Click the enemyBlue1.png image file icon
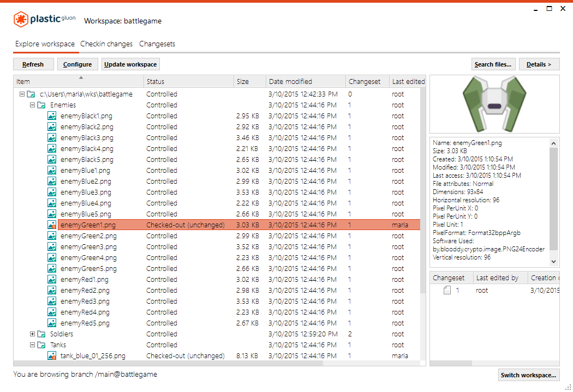The height and width of the screenshot is (392, 573). (x=52, y=171)
